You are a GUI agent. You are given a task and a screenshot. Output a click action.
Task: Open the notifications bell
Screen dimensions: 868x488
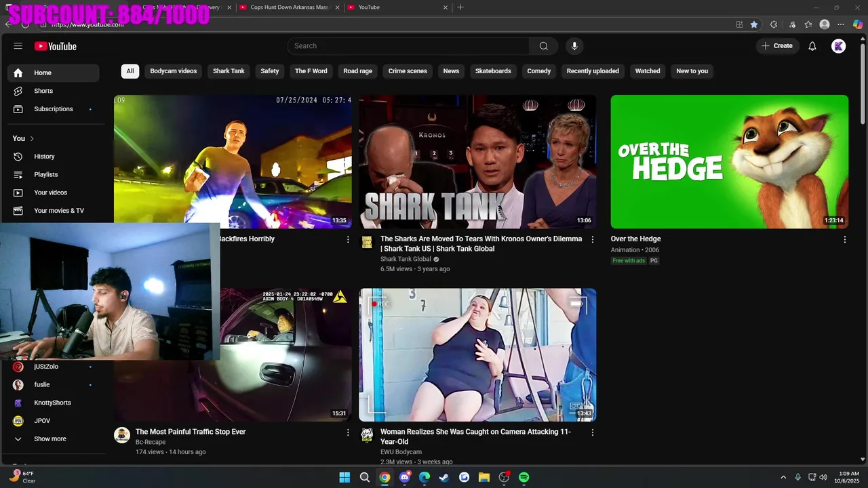click(812, 46)
